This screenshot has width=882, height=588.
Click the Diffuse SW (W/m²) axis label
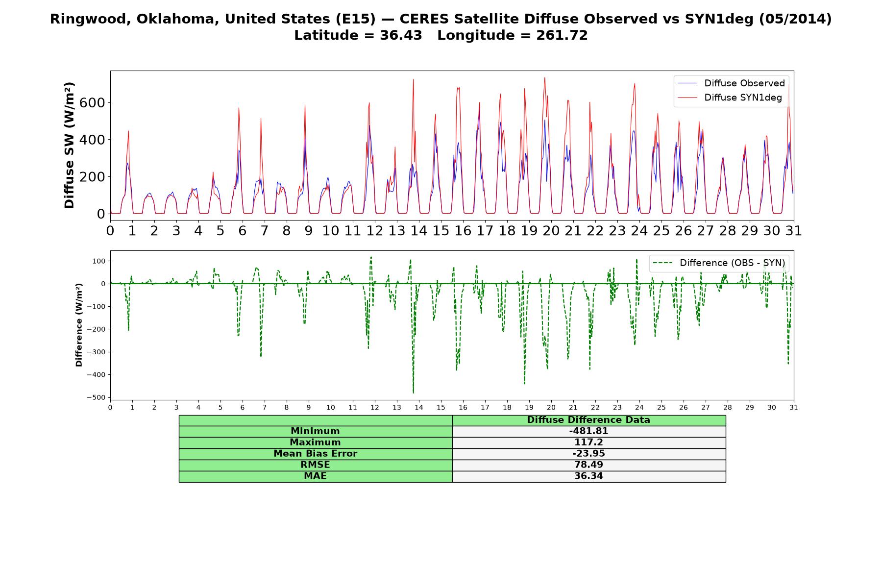point(70,146)
